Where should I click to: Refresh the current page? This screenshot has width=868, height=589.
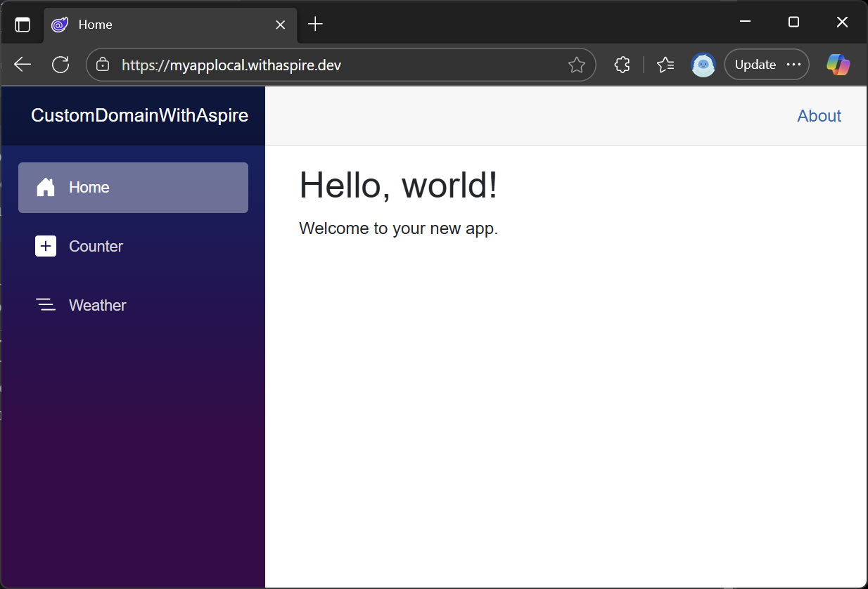coord(60,65)
